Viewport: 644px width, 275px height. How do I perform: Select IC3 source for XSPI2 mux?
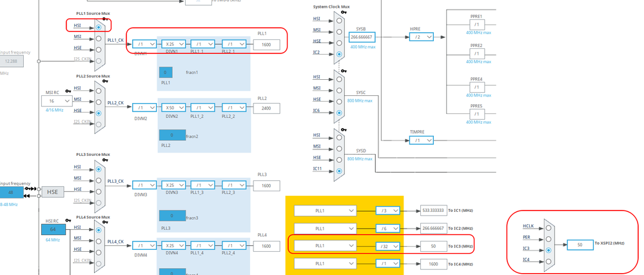[549, 251]
